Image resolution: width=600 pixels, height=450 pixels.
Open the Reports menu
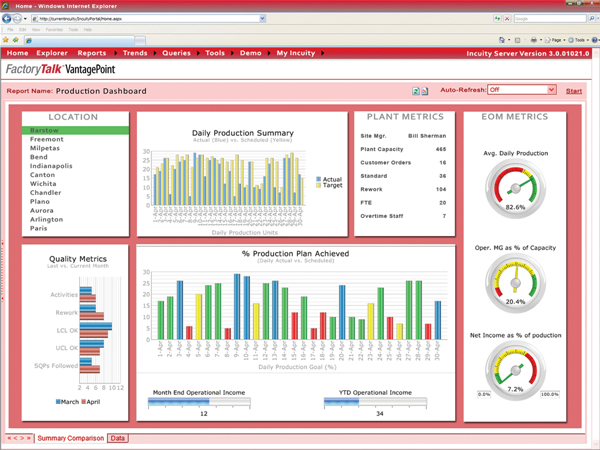click(x=92, y=53)
